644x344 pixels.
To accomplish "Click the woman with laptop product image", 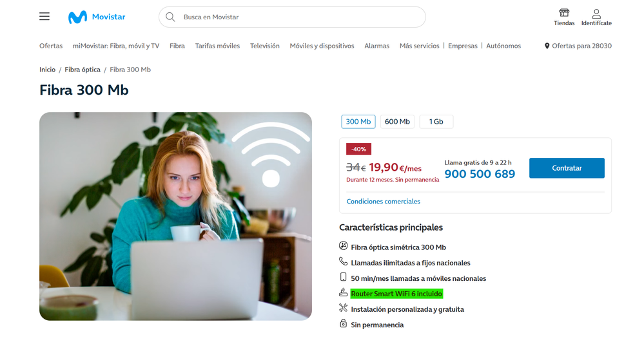I will [175, 216].
